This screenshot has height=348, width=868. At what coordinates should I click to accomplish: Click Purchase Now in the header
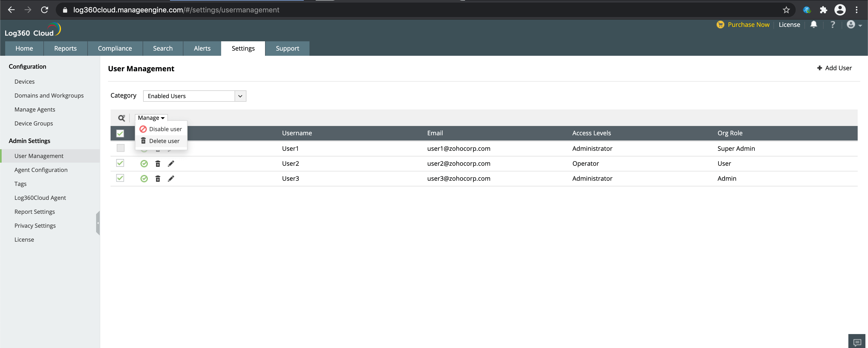coord(748,25)
